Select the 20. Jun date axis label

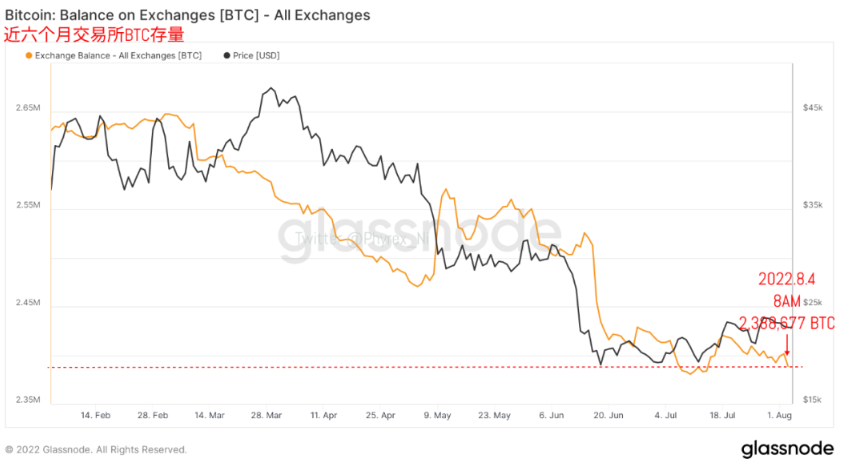608,415
